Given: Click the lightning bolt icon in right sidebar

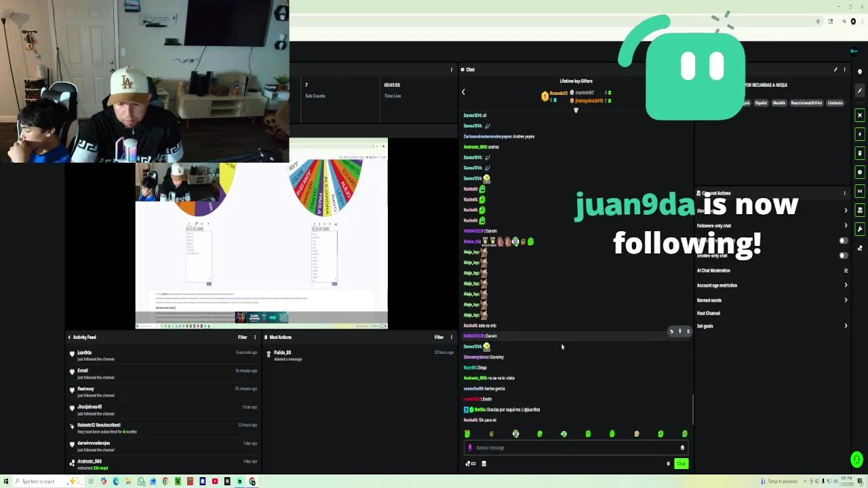Looking at the screenshot, I should click(860, 134).
